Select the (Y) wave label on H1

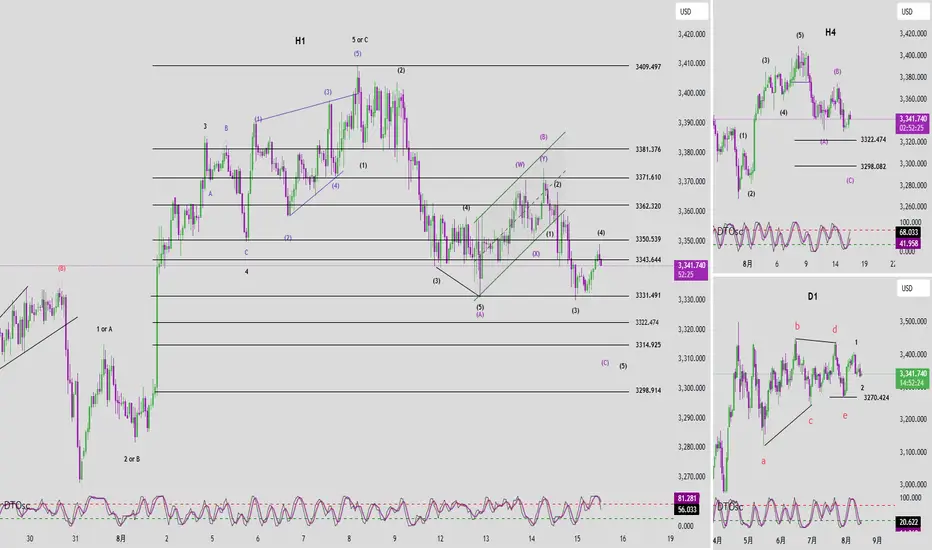click(543, 159)
